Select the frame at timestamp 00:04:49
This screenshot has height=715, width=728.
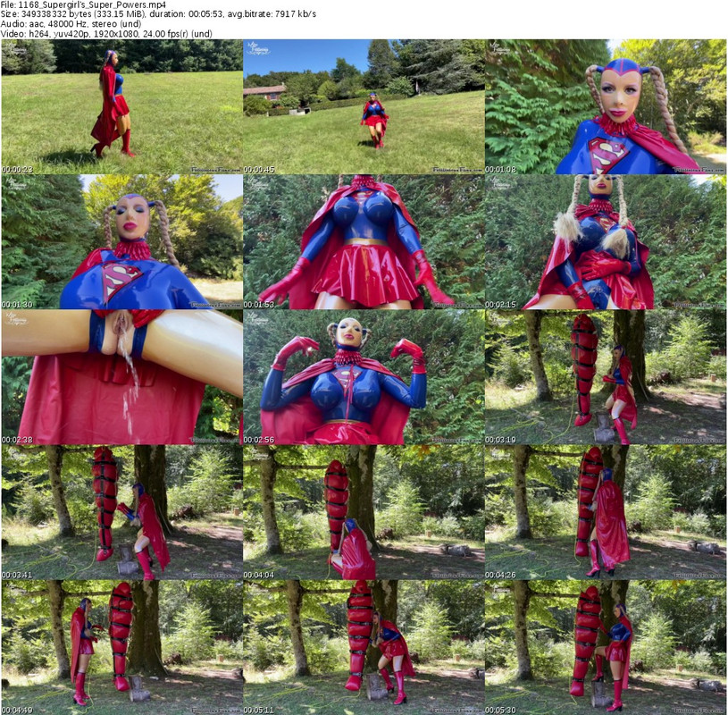pos(121,648)
